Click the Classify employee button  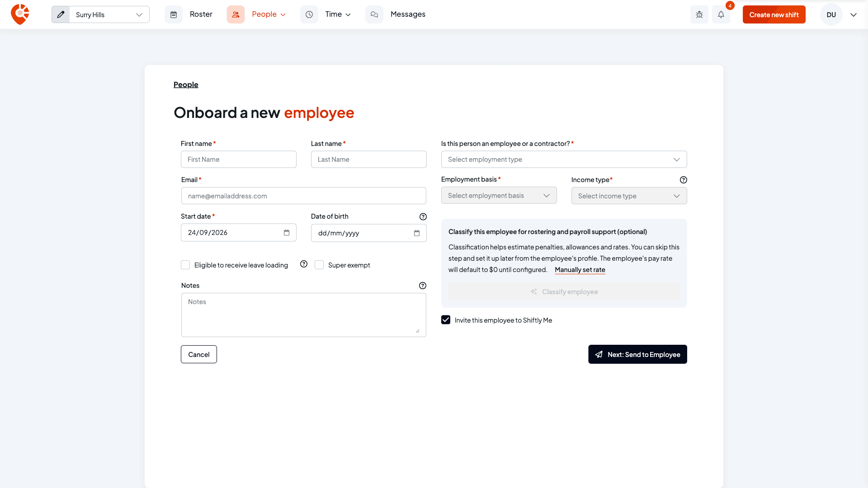pos(564,292)
